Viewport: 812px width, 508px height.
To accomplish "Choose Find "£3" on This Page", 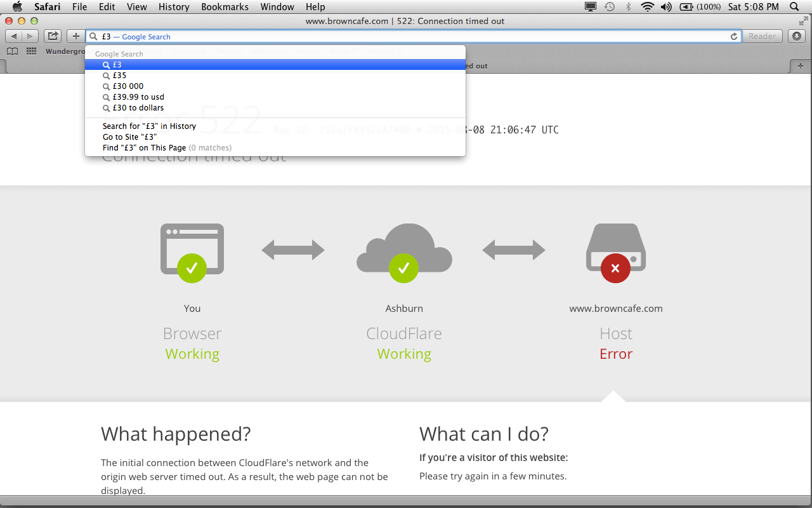I will [275, 148].
